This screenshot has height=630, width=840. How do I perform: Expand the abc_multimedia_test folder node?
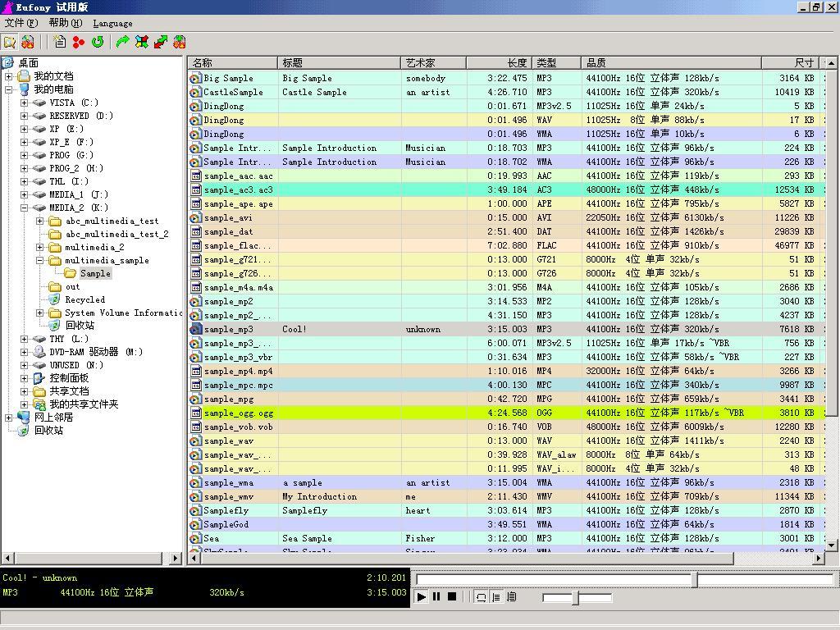pyautogui.click(x=39, y=221)
